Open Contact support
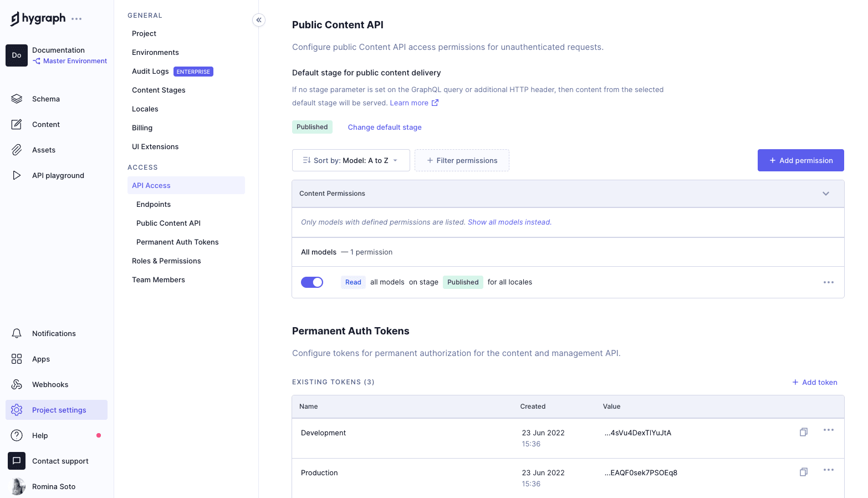The width and height of the screenshot is (868, 498). pyautogui.click(x=60, y=461)
